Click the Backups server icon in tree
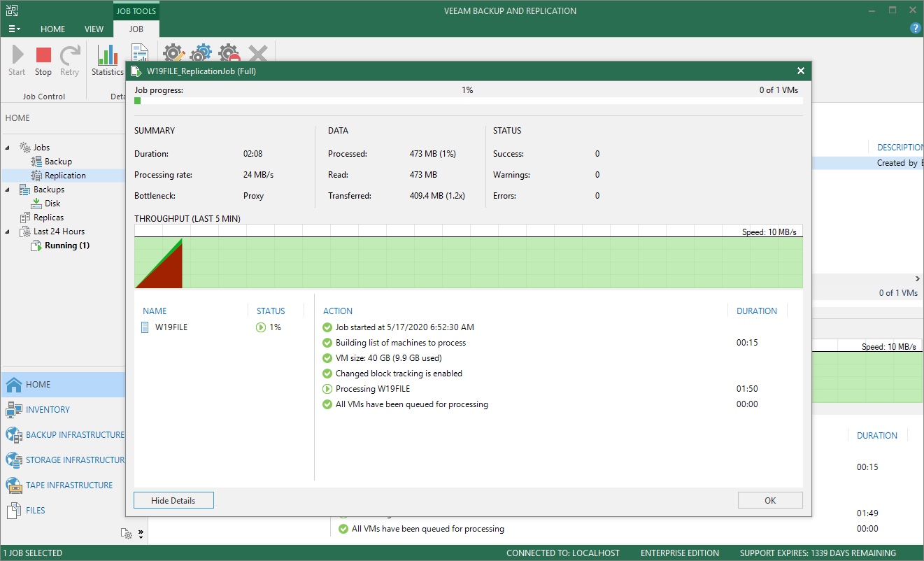 click(x=25, y=190)
